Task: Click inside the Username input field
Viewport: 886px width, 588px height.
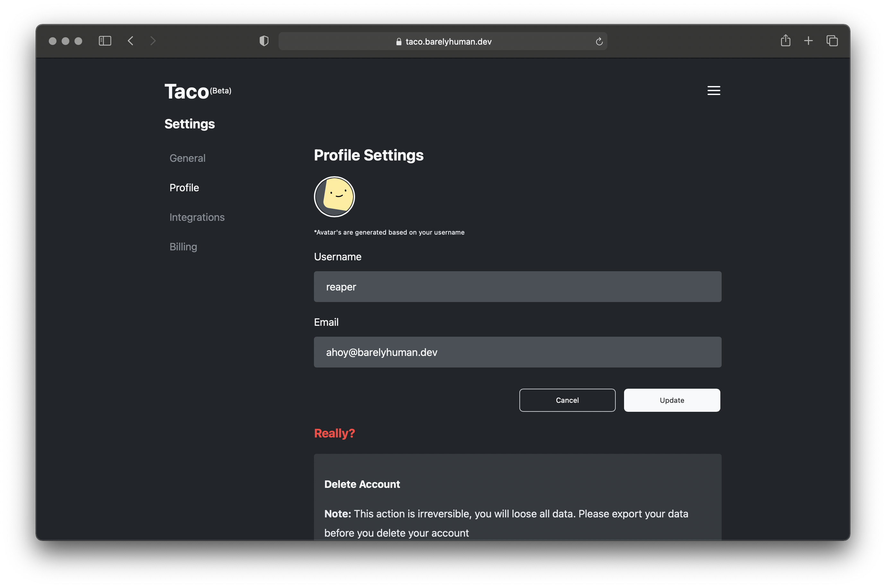Action: [x=517, y=287]
